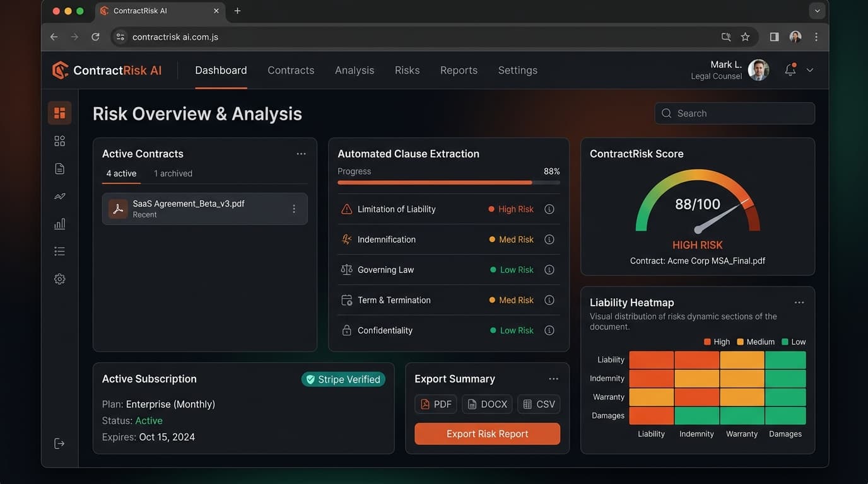This screenshot has width=868, height=484.
Task: Click the info icon for Indemnification
Action: click(549, 239)
